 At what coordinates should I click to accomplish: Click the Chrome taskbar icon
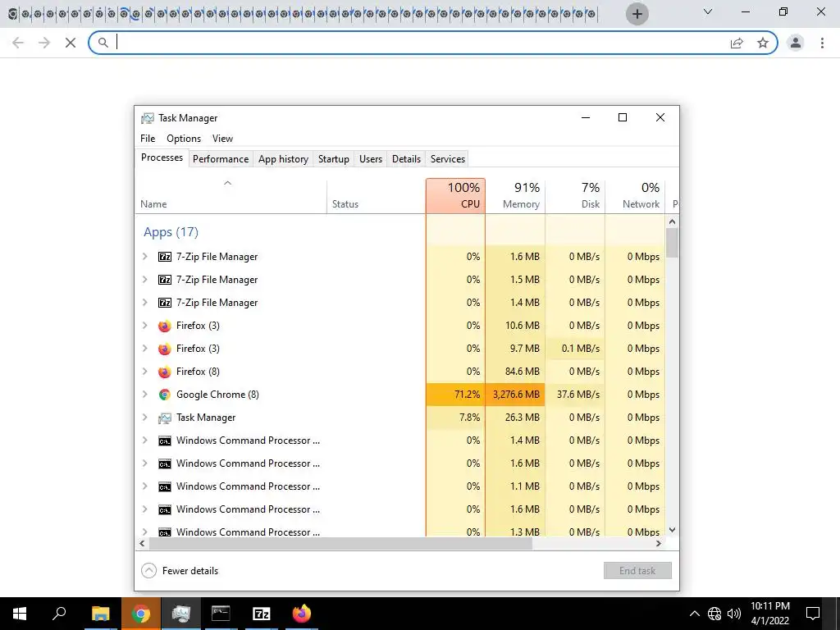140,614
